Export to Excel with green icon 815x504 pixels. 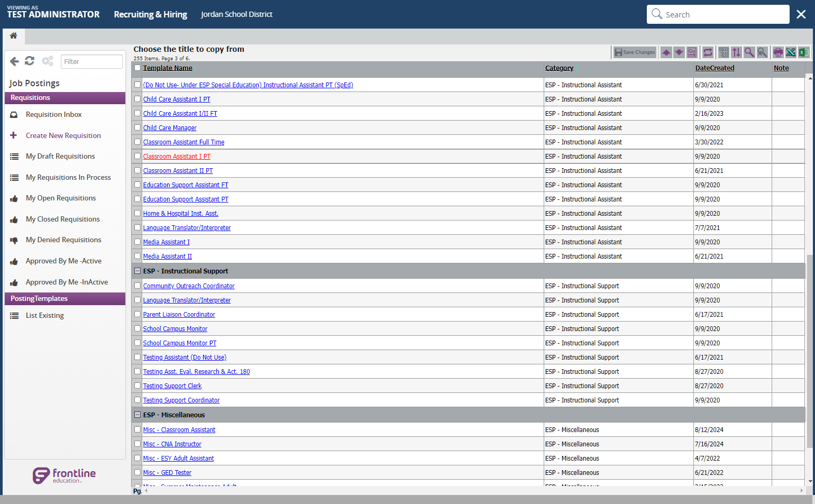[803, 52]
